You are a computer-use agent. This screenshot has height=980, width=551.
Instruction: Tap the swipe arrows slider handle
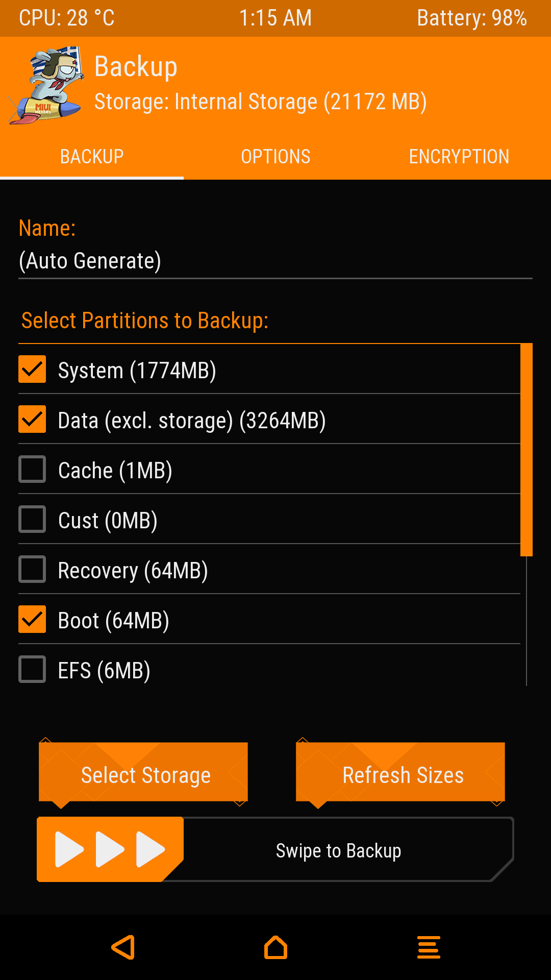(x=110, y=849)
